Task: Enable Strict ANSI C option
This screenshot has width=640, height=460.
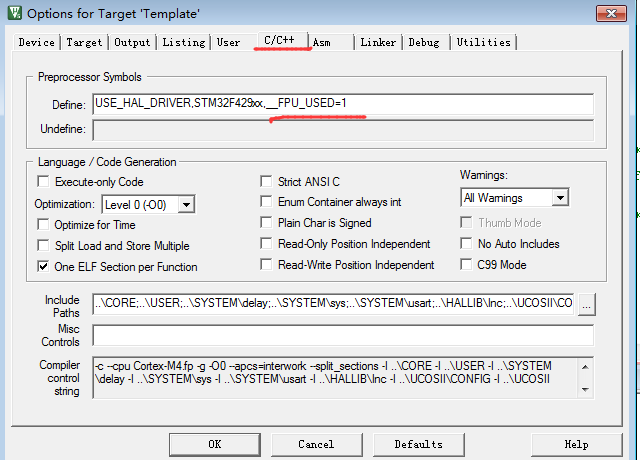Action: [x=266, y=181]
